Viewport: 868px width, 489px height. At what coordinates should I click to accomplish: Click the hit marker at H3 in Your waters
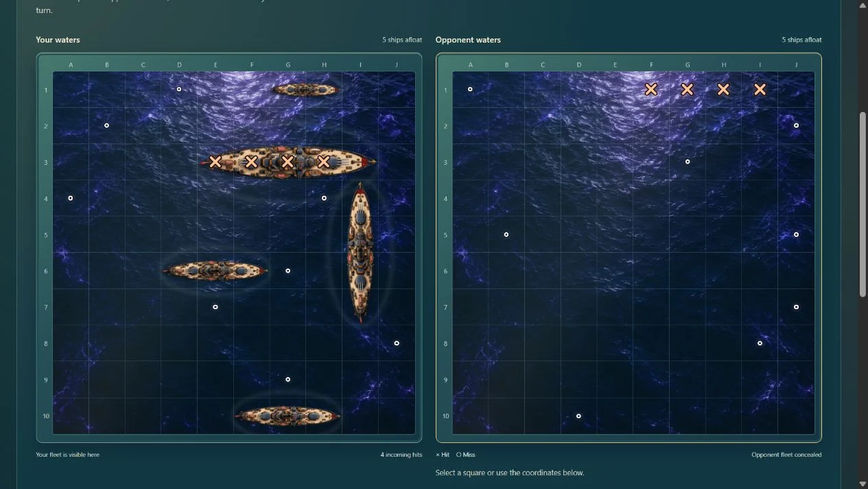324,162
